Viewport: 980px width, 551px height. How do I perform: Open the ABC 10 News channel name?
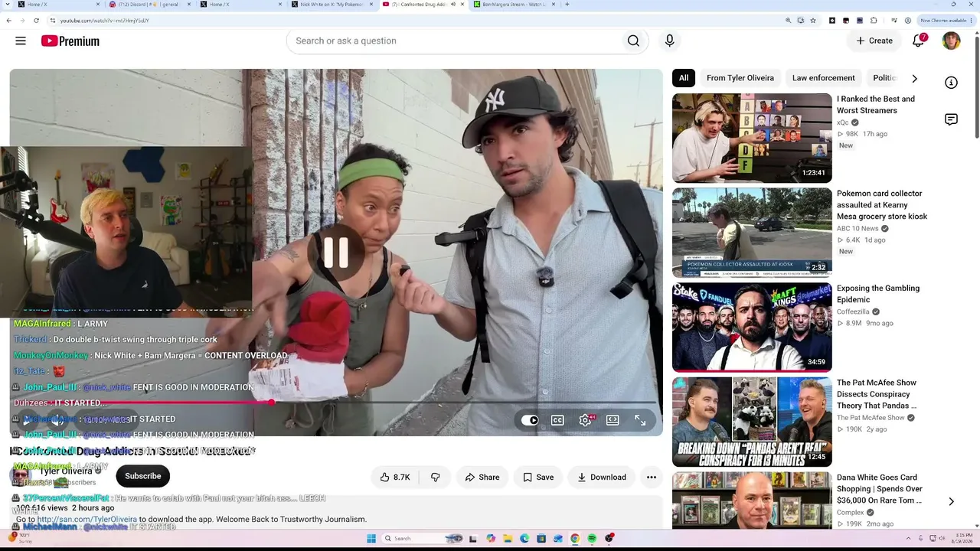857,229
